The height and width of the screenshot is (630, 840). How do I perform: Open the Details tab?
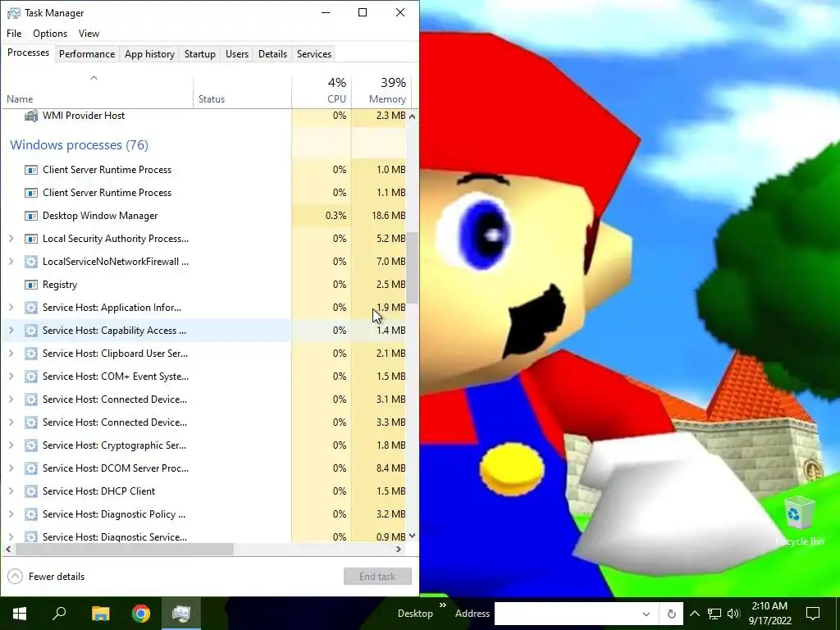click(x=272, y=53)
